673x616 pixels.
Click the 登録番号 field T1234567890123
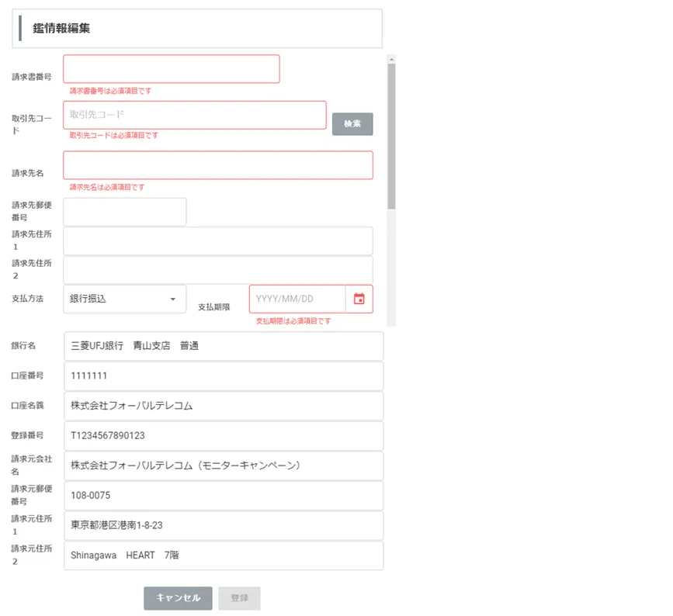pos(224,435)
